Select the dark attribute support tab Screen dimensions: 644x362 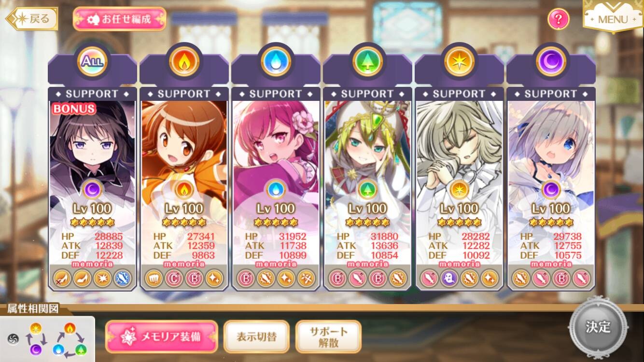[551, 62]
